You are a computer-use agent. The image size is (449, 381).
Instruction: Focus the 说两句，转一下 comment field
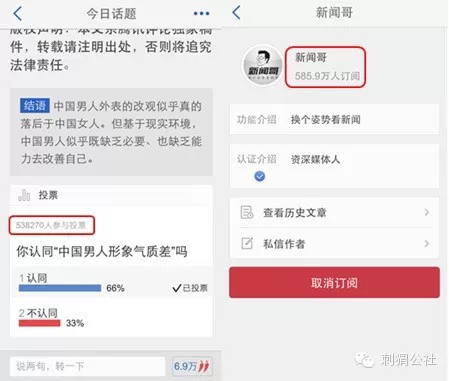pos(88,366)
